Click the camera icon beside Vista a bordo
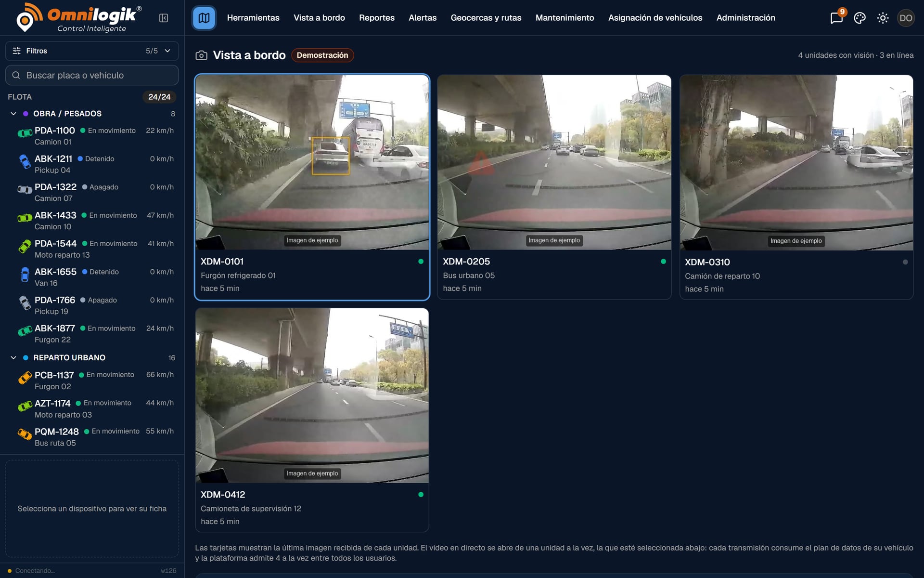924x578 pixels. point(201,55)
